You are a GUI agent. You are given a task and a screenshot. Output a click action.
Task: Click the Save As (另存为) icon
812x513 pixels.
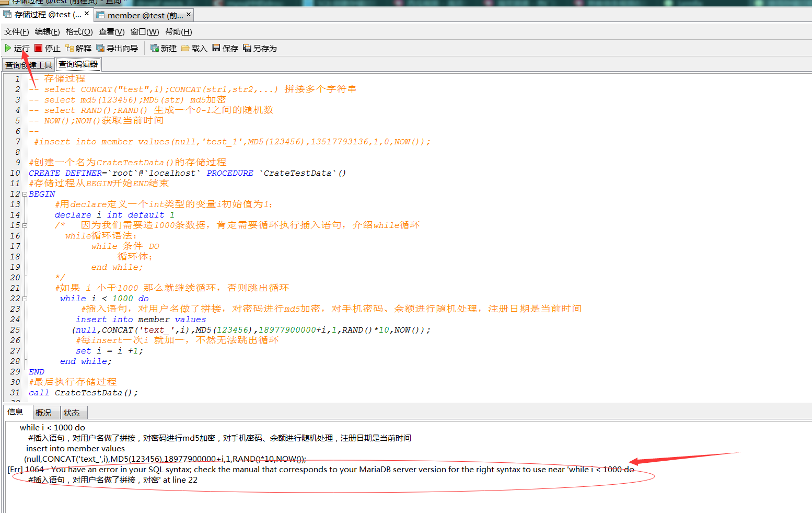tap(247, 48)
